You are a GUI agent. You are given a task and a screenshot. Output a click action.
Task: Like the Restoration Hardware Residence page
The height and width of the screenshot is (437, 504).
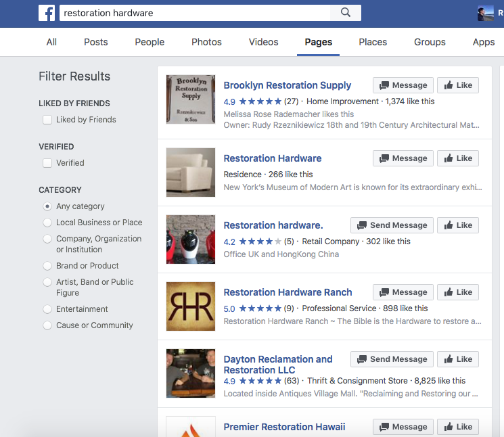tap(458, 158)
